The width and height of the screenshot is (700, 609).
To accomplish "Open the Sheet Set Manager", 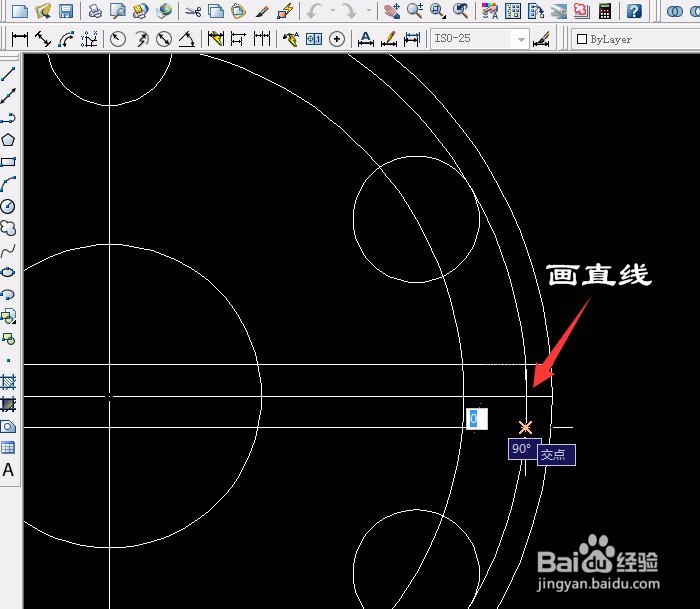I will pos(558,11).
